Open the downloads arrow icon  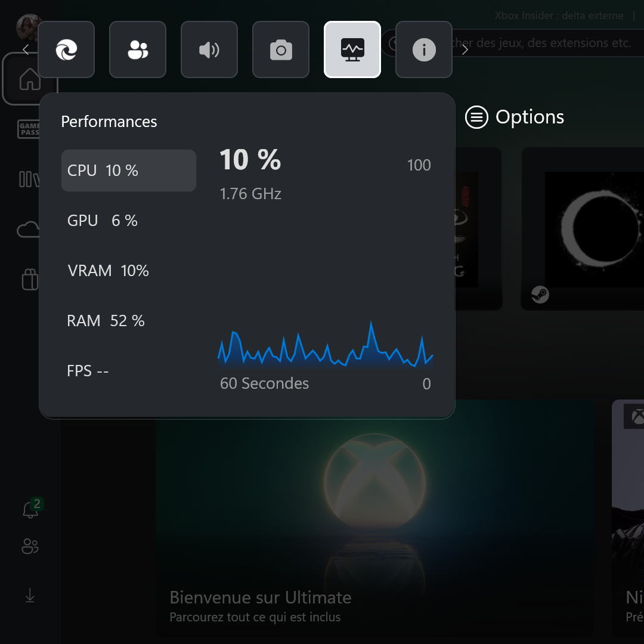30,595
